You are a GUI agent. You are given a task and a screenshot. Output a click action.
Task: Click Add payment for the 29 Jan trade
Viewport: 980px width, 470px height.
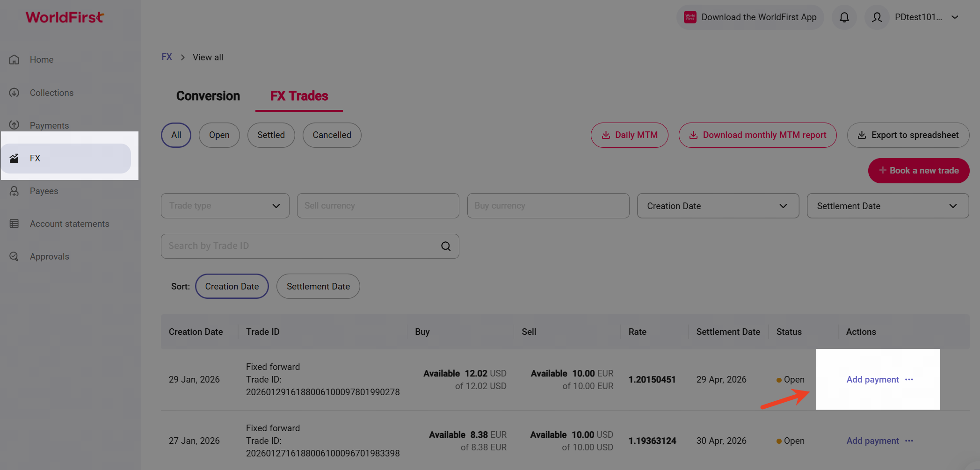pos(872,379)
